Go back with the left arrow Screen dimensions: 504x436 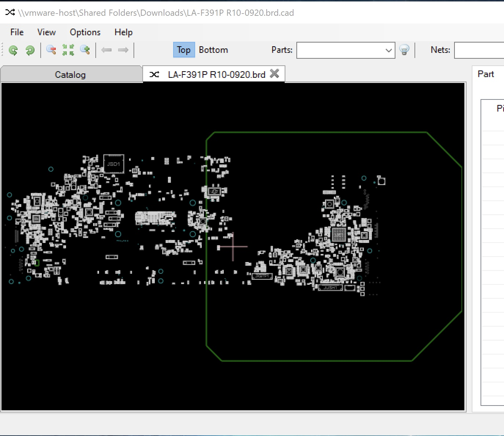[x=106, y=50]
